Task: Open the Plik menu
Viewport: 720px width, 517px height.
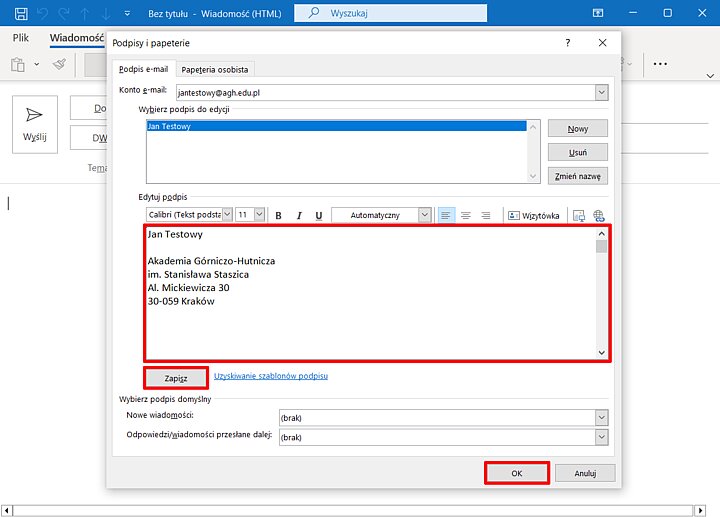Action: point(21,38)
